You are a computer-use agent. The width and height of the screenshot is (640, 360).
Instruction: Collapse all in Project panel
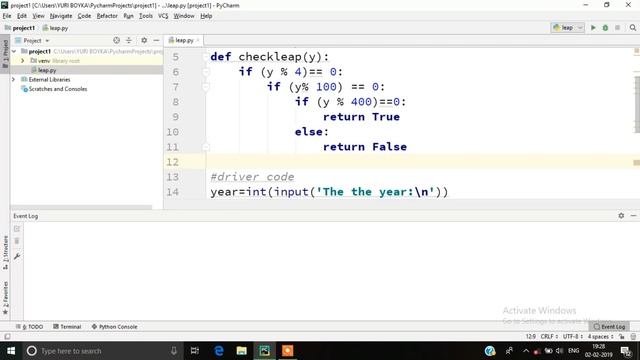(x=129, y=40)
